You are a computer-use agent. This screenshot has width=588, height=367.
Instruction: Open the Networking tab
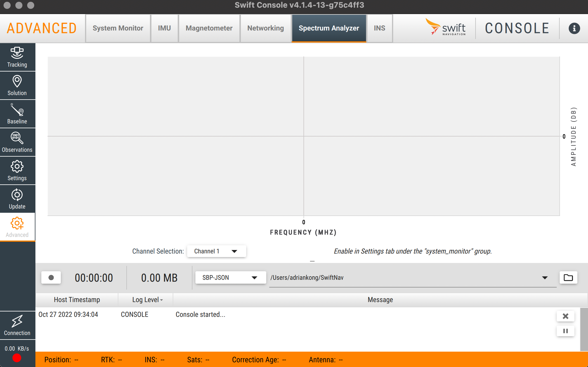pos(265,28)
